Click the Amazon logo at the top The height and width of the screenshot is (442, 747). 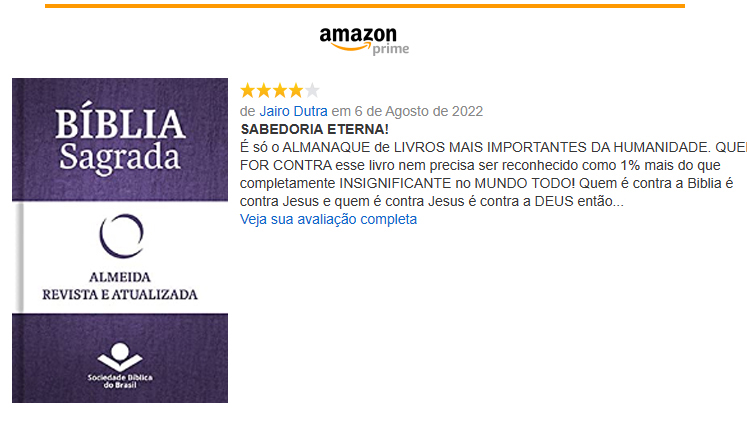pyautogui.click(x=364, y=41)
